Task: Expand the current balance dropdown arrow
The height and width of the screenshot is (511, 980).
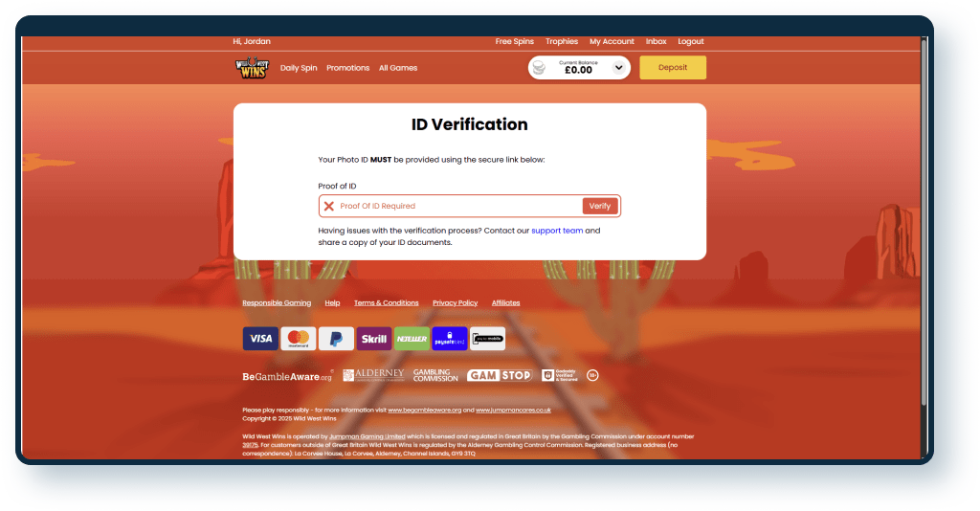Action: (x=619, y=68)
